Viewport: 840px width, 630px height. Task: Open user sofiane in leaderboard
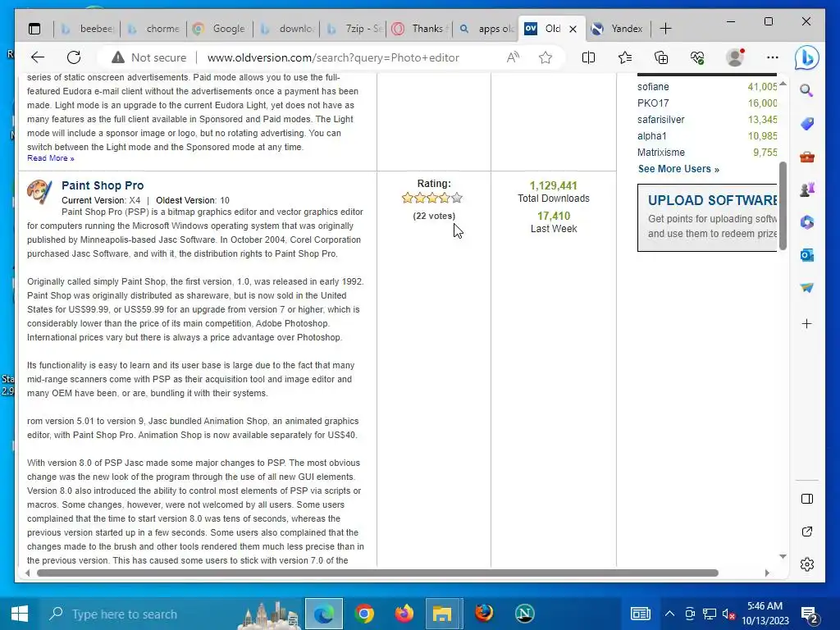(x=653, y=87)
